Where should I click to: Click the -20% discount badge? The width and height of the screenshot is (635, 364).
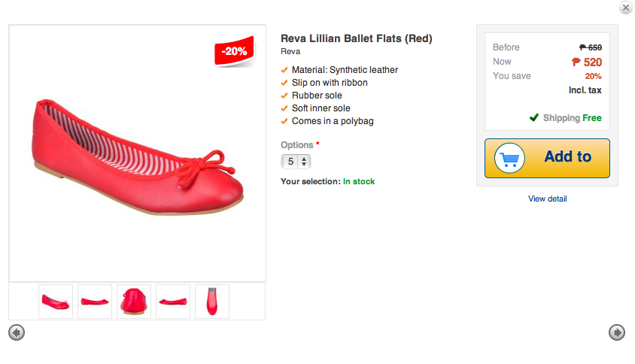click(235, 51)
